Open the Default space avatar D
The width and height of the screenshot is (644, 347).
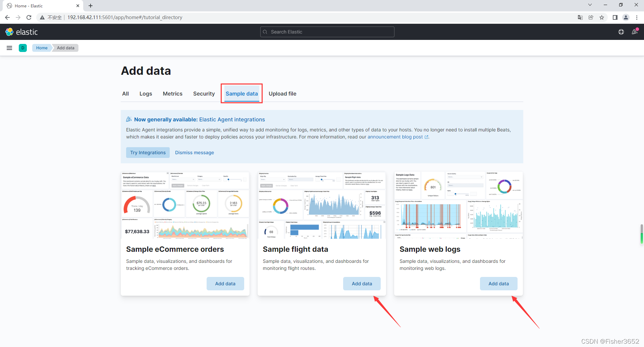pyautogui.click(x=23, y=48)
